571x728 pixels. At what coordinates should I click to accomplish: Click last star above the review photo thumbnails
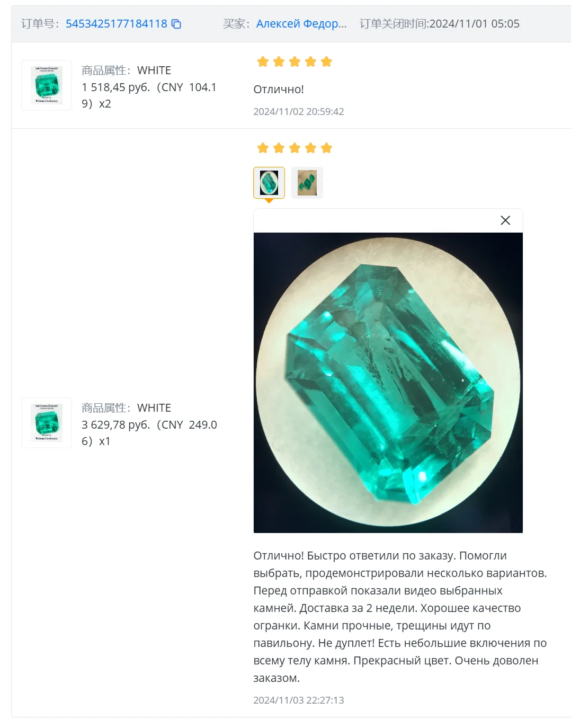point(326,148)
